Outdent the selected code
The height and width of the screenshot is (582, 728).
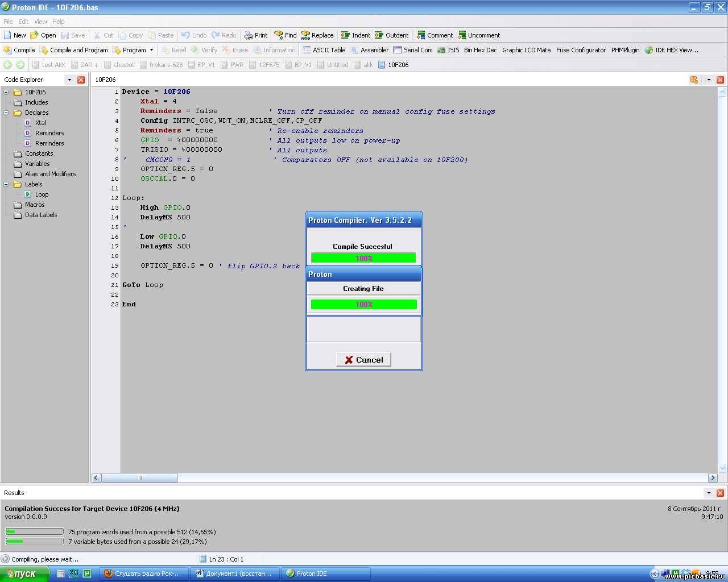point(391,35)
